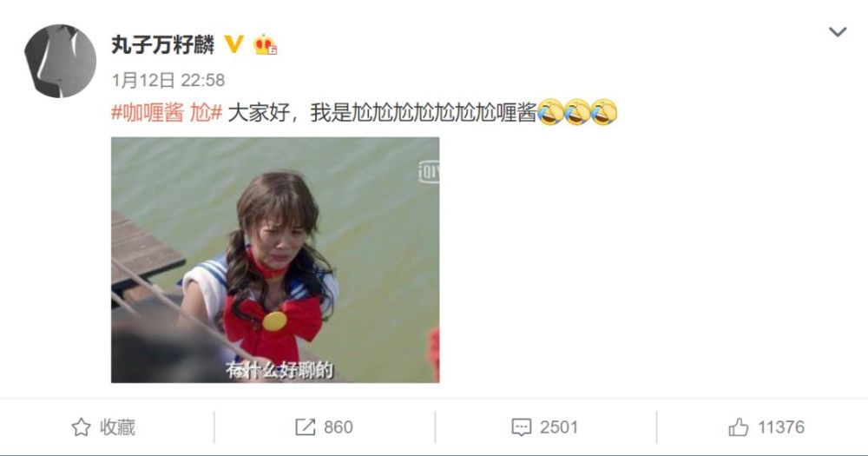Click the star favorite icon
The height and width of the screenshot is (456, 868).
tap(81, 427)
